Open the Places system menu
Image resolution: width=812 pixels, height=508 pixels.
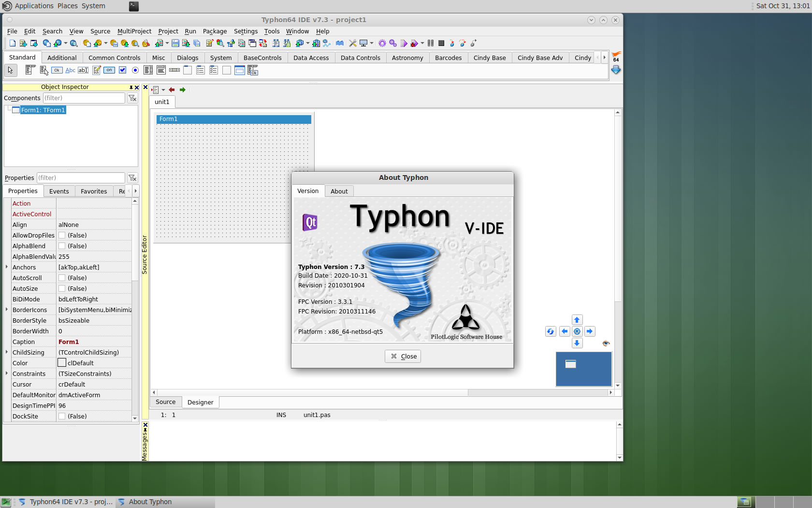pyautogui.click(x=68, y=6)
